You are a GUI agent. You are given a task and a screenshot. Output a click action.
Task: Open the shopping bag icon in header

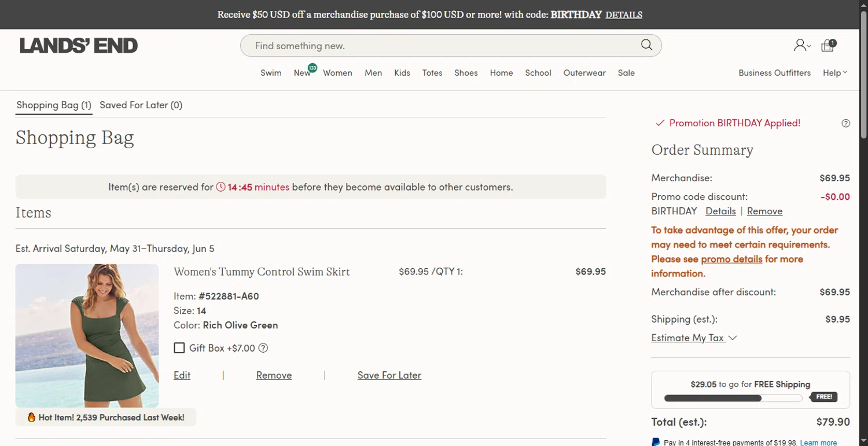coord(828,46)
